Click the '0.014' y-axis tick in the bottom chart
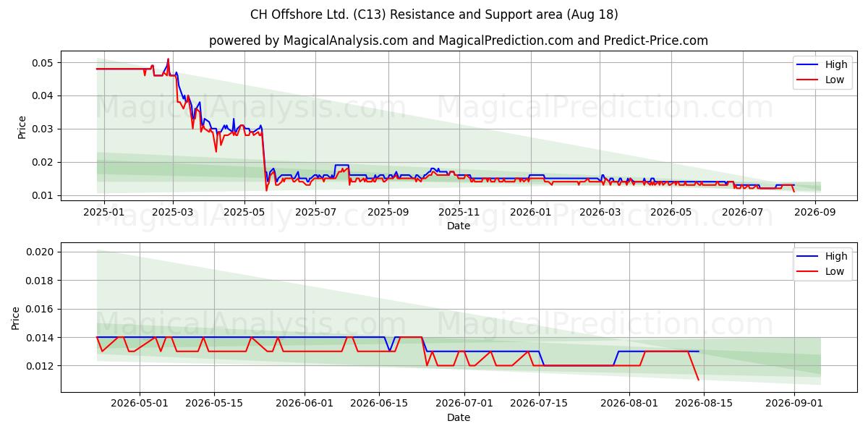 pyautogui.click(x=40, y=338)
